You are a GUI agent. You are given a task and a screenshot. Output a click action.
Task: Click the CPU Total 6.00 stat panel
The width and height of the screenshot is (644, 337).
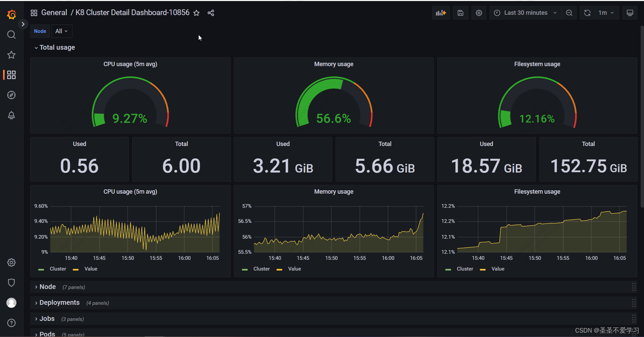coord(182,159)
